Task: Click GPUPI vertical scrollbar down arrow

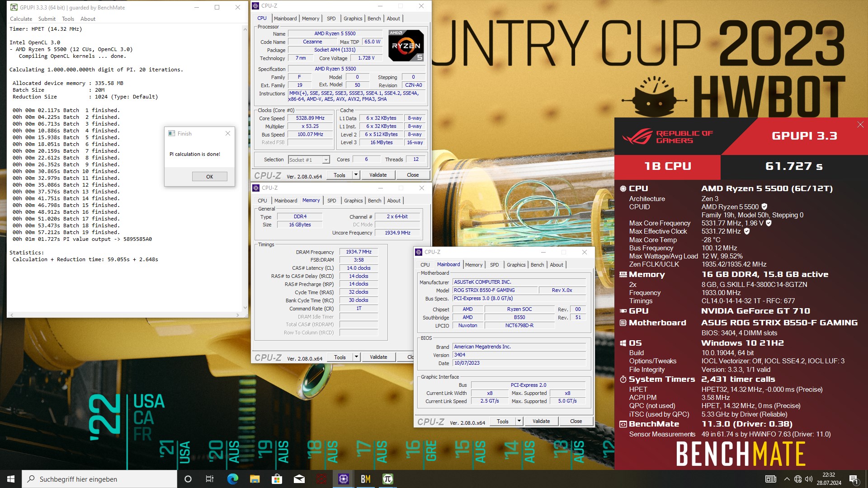Action: pyautogui.click(x=245, y=308)
